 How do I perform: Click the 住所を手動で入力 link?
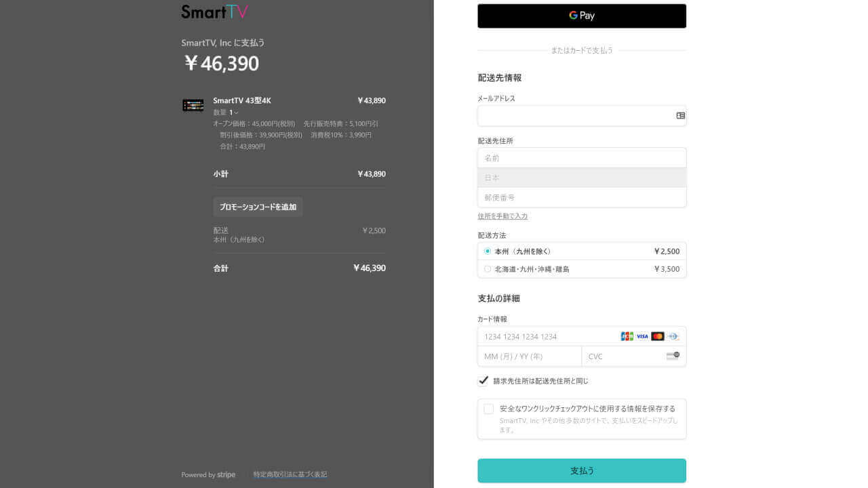[x=502, y=216]
